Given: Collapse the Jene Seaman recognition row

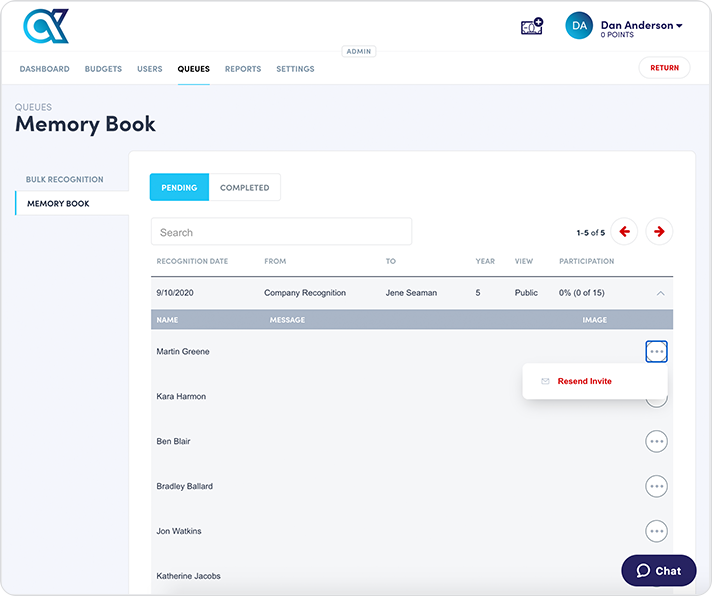Looking at the screenshot, I should [x=659, y=293].
